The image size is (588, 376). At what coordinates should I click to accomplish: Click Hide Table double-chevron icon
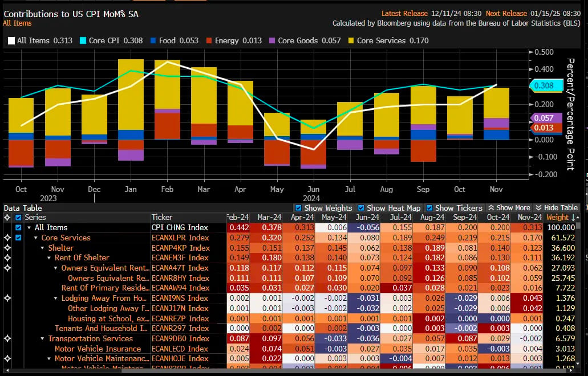click(539, 208)
